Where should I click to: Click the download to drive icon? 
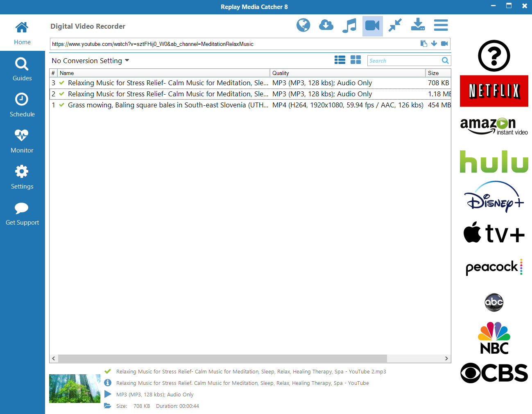click(418, 25)
